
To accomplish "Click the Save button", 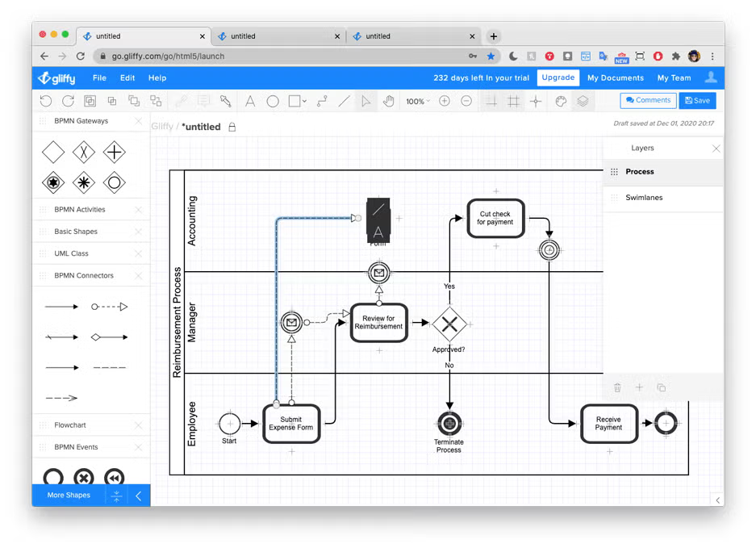I will tap(697, 100).
